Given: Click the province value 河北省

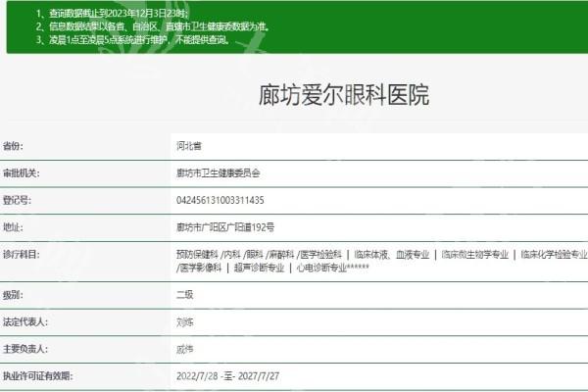Looking at the screenshot, I should [189, 146].
